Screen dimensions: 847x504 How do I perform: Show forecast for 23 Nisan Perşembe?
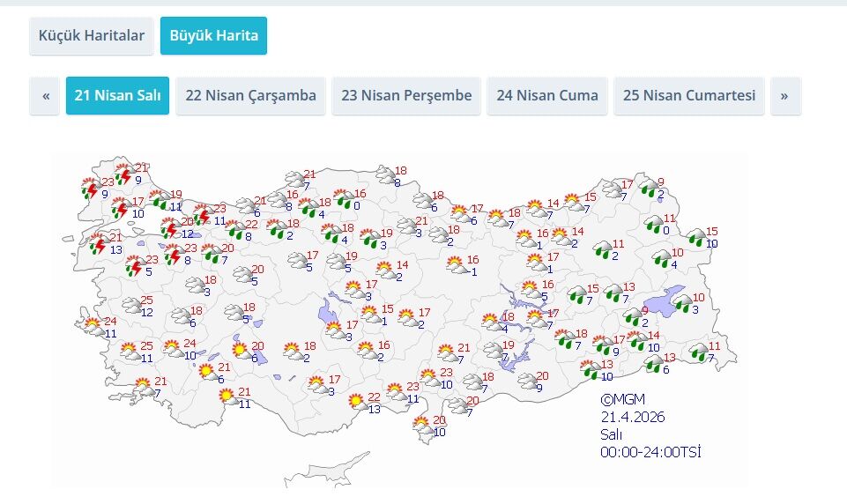click(x=406, y=96)
